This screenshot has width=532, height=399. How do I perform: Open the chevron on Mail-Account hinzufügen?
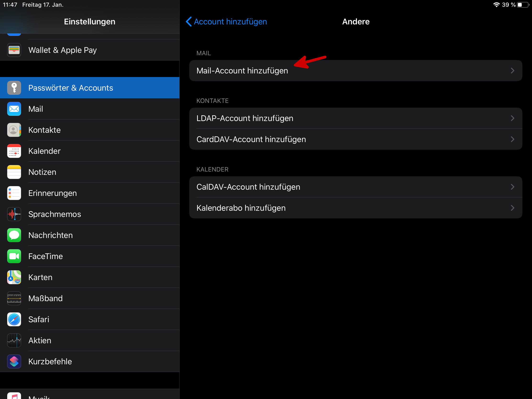pos(512,71)
